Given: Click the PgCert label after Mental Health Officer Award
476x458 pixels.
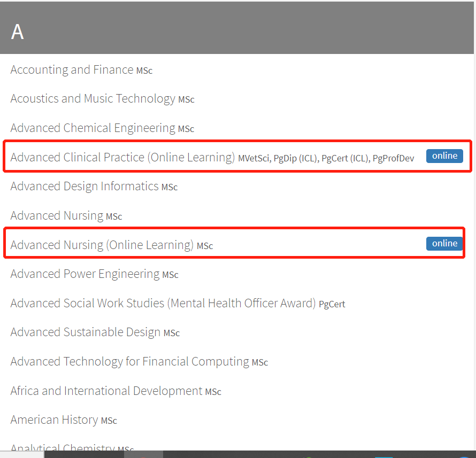Looking at the screenshot, I should [332, 304].
